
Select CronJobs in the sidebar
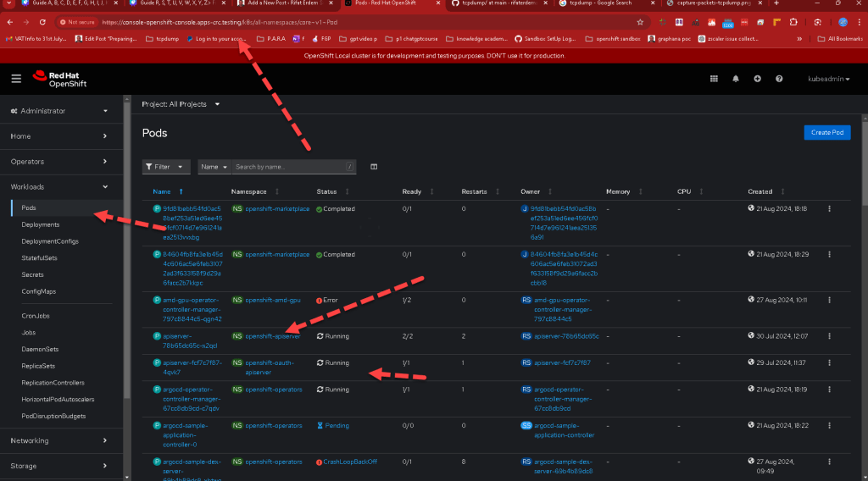click(36, 316)
